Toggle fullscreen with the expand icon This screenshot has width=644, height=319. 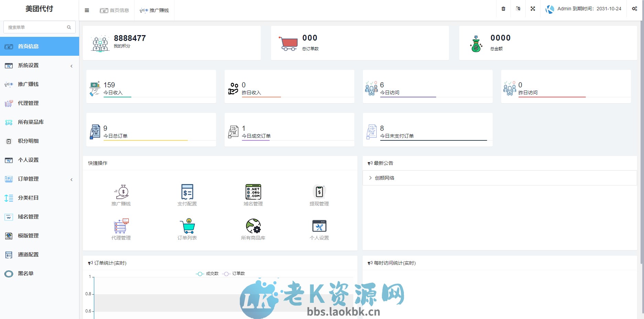532,9
